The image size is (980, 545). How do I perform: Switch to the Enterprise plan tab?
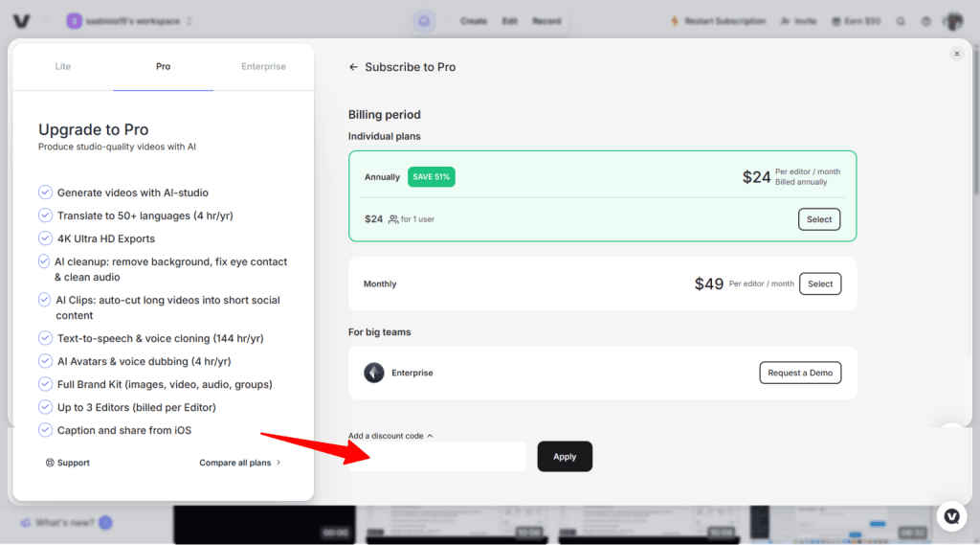263,67
